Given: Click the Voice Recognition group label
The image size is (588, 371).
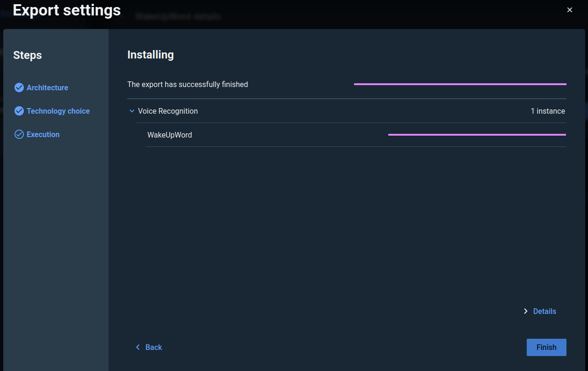Looking at the screenshot, I should point(167,111).
